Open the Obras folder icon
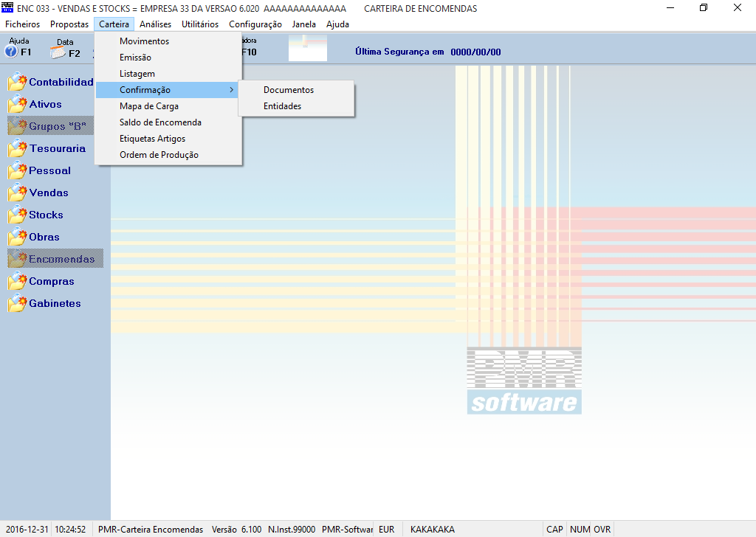This screenshot has width=756, height=537. [18, 237]
